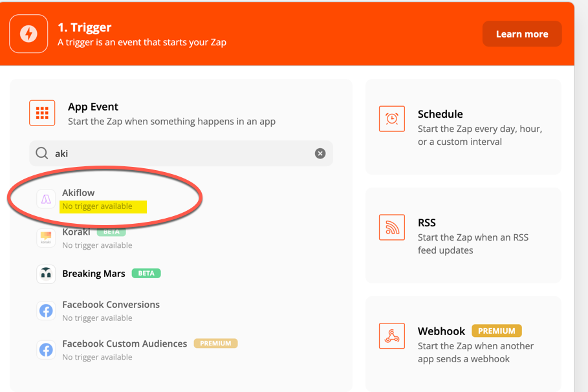
Task: Click the Webhook icon
Action: pyautogui.click(x=392, y=336)
